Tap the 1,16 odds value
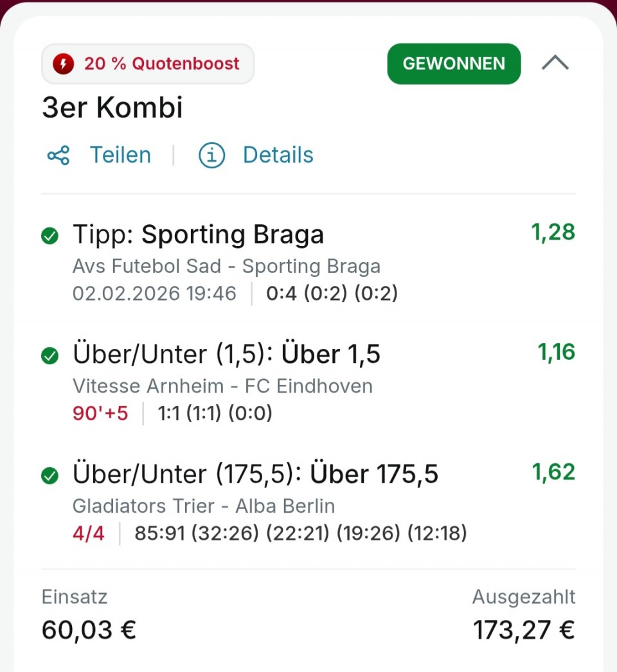The height and width of the screenshot is (672, 617). 556,352
